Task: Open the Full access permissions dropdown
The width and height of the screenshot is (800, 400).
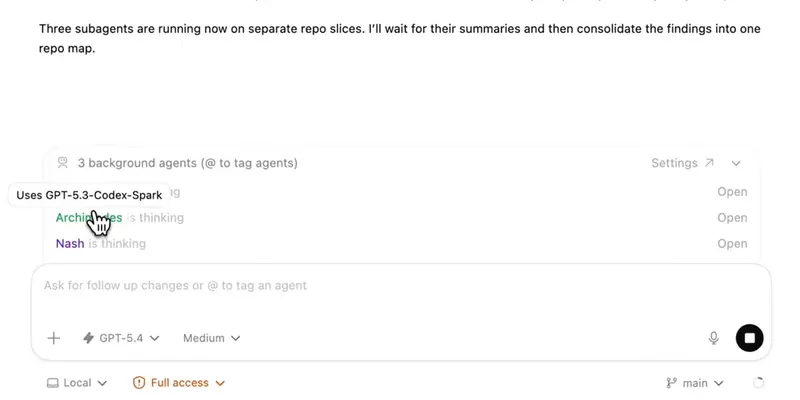Action: 179,383
